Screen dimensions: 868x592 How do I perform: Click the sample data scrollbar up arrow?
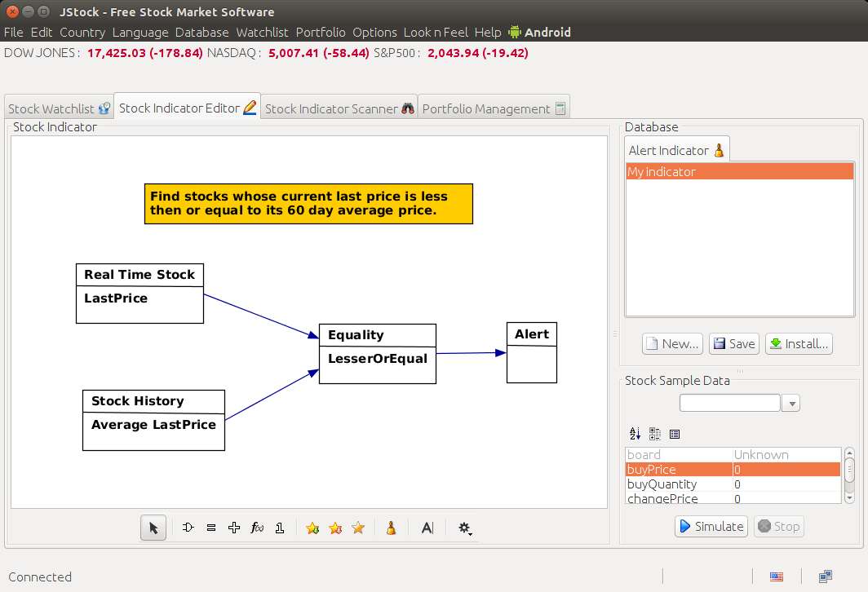pyautogui.click(x=850, y=453)
